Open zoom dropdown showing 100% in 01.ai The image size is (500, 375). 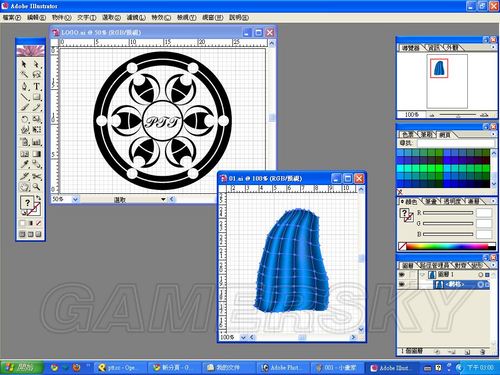[x=243, y=337]
